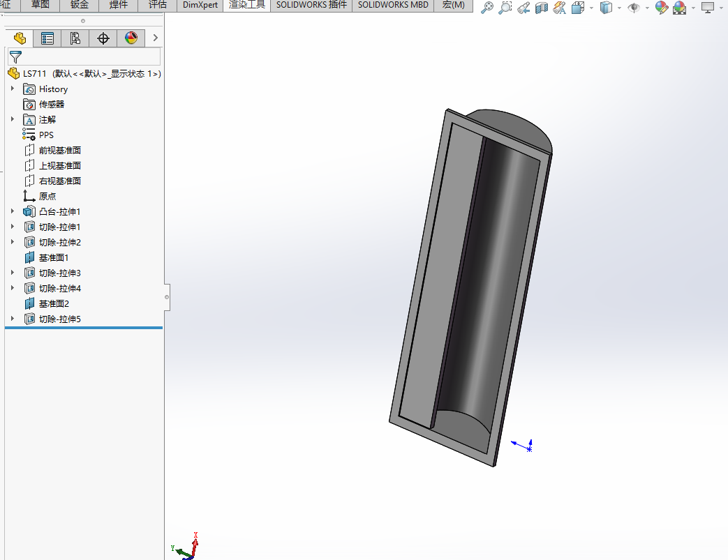Select the 注解 annotations item
This screenshot has width=728, height=560.
pyautogui.click(x=40, y=120)
